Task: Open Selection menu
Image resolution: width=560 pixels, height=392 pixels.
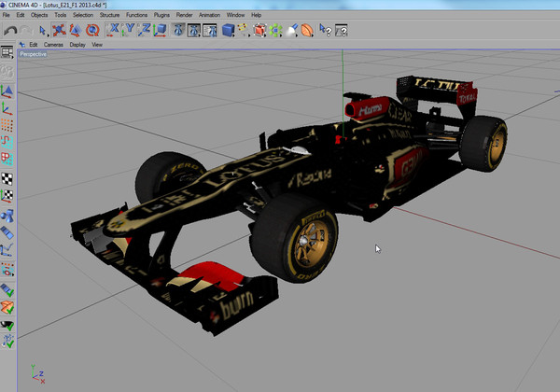Action: tap(83, 15)
